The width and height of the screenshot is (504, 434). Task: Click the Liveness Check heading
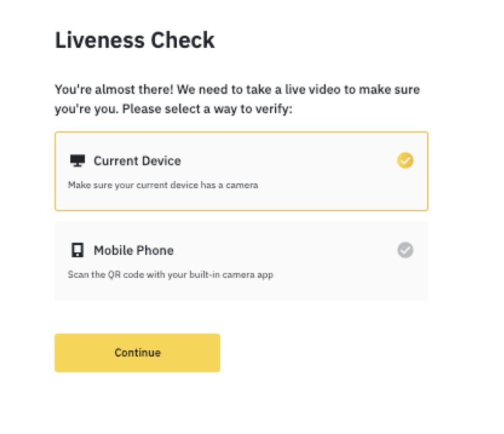pyautogui.click(x=135, y=40)
